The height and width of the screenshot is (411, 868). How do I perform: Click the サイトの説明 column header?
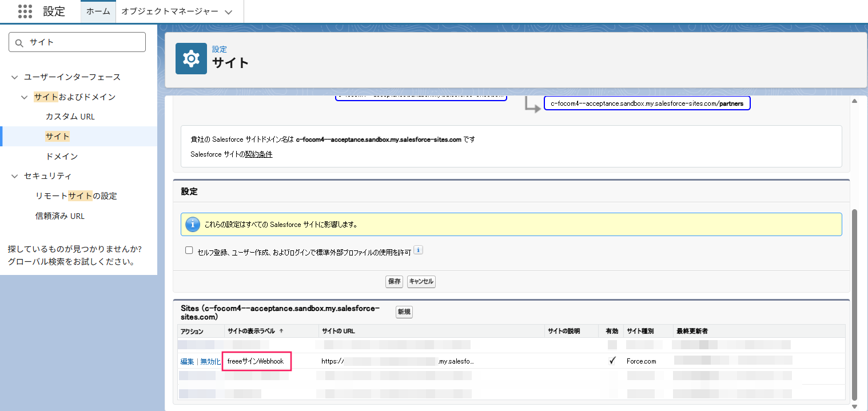(x=564, y=331)
